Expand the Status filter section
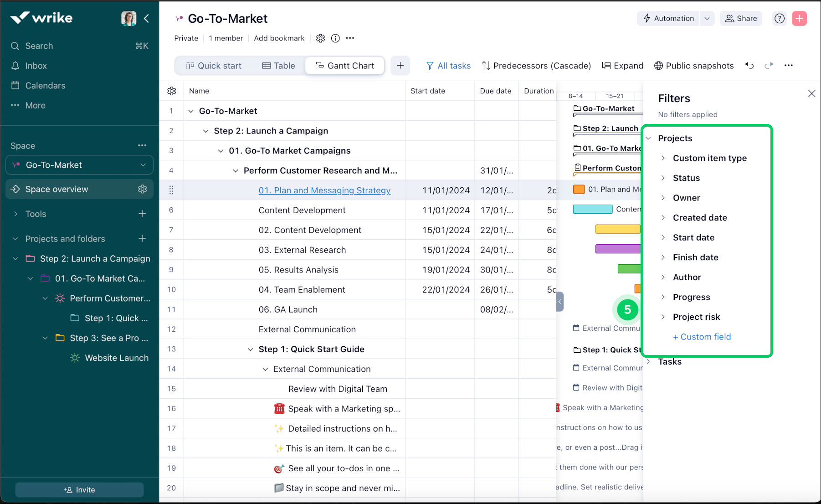This screenshot has height=504, width=821. pyautogui.click(x=663, y=178)
